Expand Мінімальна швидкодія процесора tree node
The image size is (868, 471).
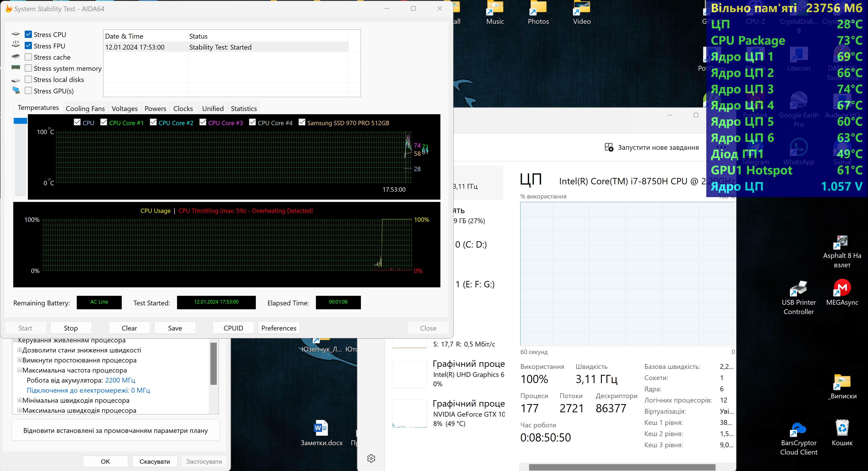20,400
